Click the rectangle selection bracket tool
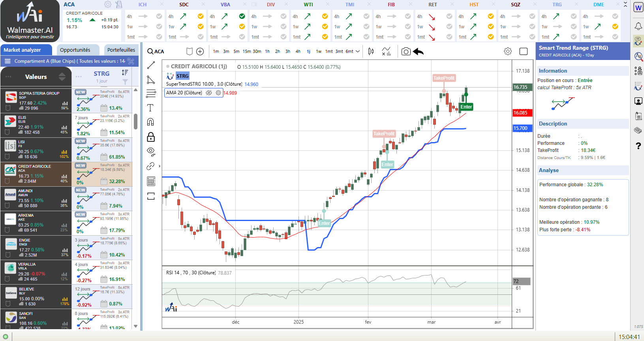 tap(151, 196)
